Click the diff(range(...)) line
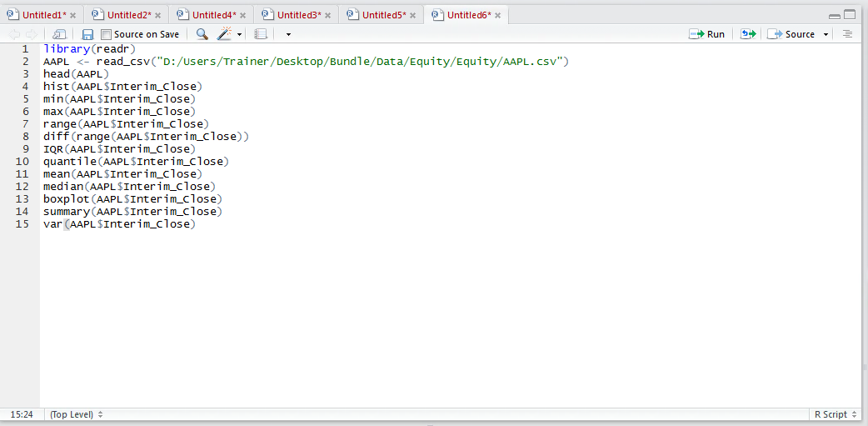Viewport: 868px width, 426px height. click(146, 136)
